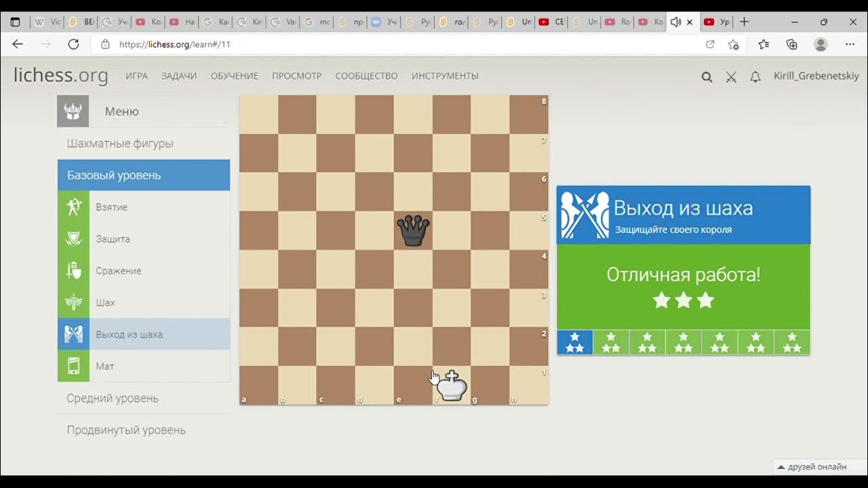868x488 pixels.
Task: Open the Шах lesson icon
Action: click(x=73, y=302)
